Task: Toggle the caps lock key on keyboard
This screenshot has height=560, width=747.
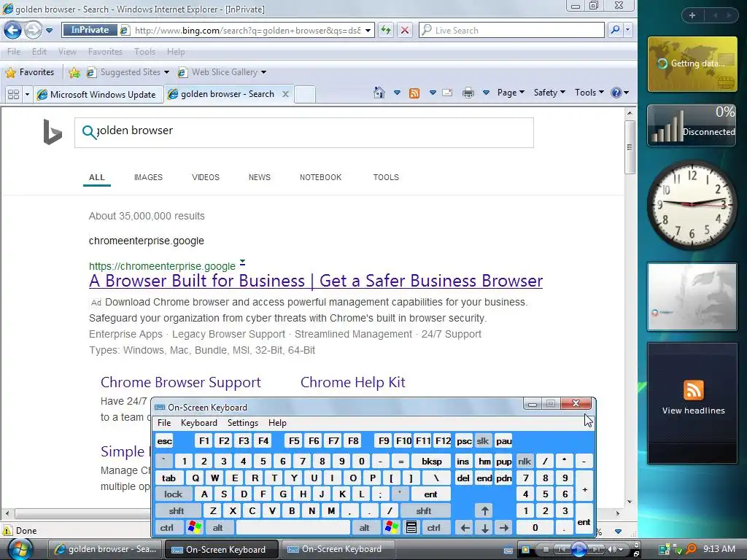Action: (x=174, y=494)
